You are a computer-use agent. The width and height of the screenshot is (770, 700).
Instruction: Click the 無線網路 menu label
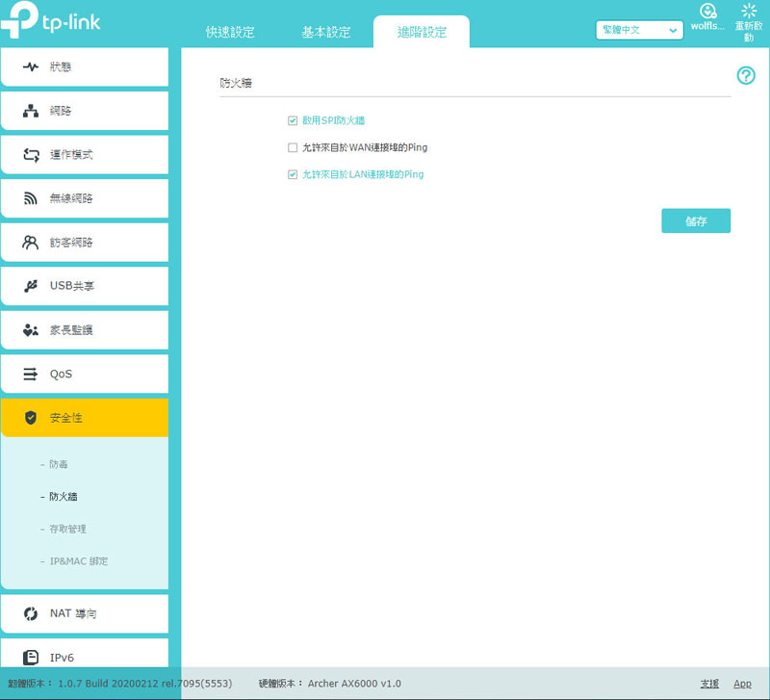(71, 198)
